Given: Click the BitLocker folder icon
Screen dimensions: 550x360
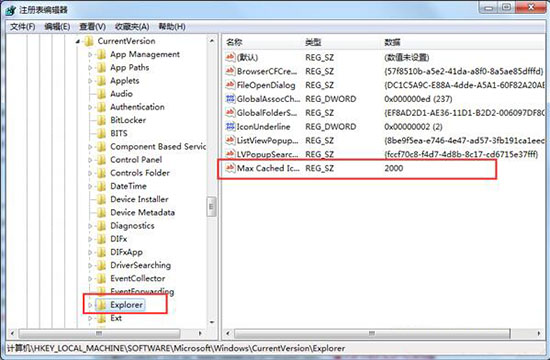Looking at the screenshot, I should click(x=101, y=120).
